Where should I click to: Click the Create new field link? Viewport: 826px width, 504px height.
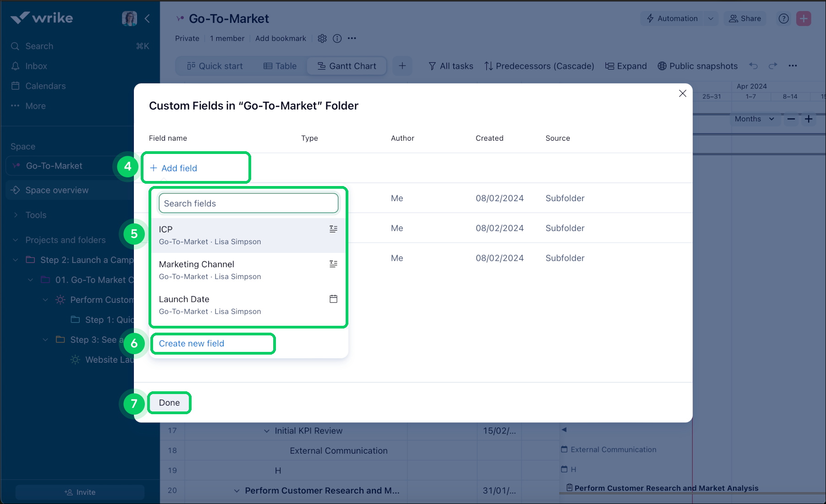[x=191, y=344]
